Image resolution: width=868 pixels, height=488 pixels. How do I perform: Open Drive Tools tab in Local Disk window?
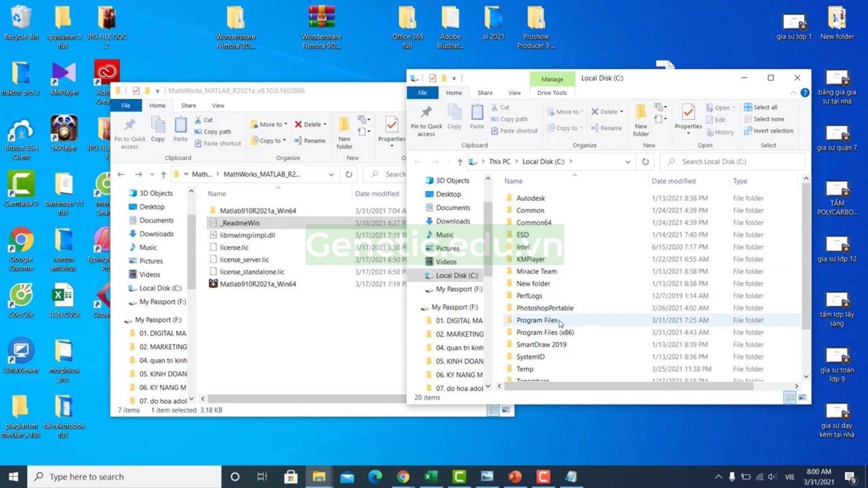tap(552, 93)
